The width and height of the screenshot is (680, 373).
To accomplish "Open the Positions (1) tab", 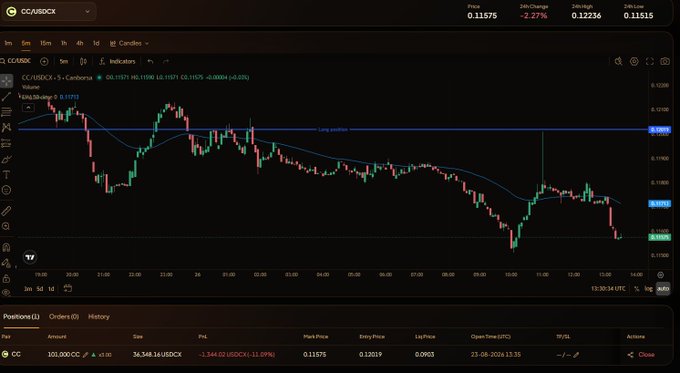I will 21,317.
